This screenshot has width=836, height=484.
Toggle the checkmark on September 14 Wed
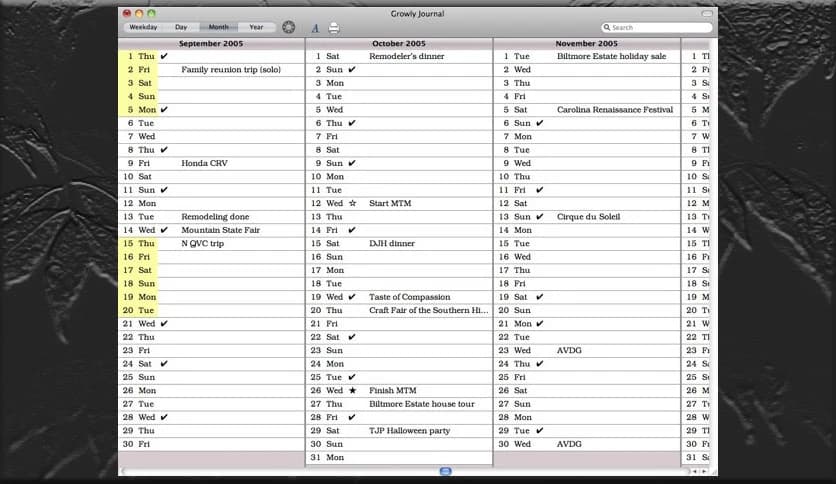(164, 230)
